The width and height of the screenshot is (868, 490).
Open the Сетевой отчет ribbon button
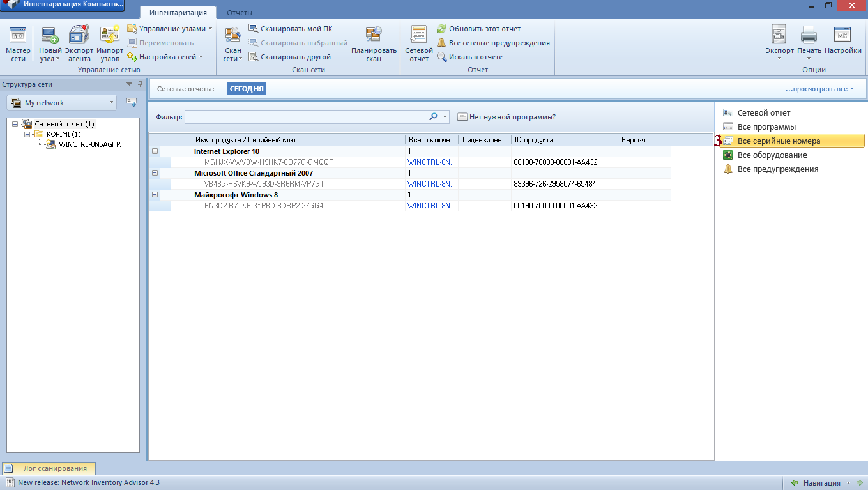click(419, 44)
